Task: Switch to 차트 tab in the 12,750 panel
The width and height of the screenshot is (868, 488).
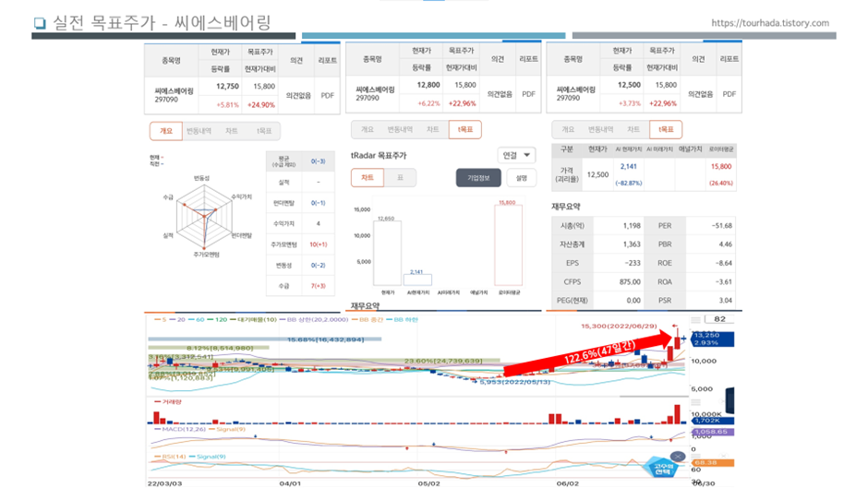Action: tap(232, 131)
